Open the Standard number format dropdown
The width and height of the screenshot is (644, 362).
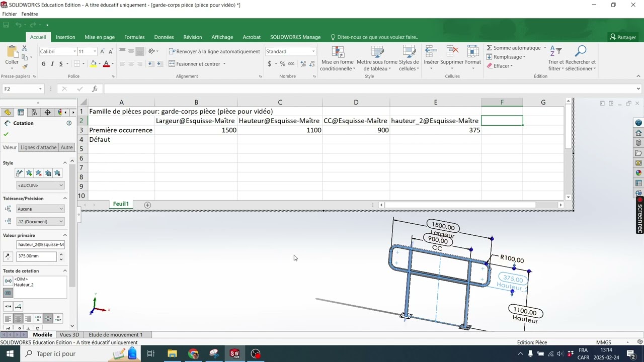click(x=313, y=51)
